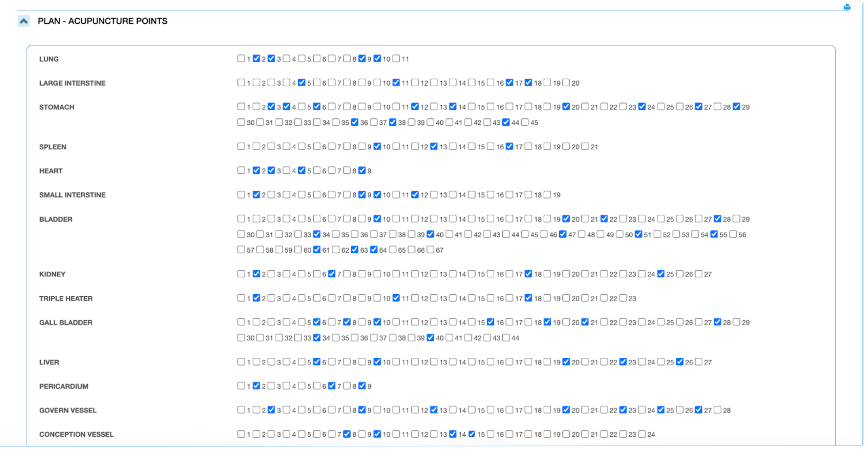Uncheck Gall Bladder point 40 checkbox
Screen dimensions: 868x461
[430, 338]
